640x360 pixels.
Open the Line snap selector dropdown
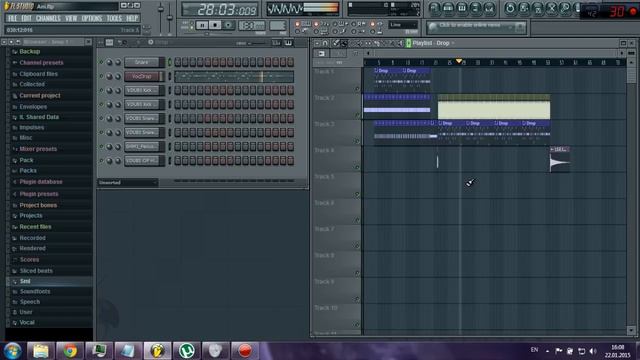403,25
